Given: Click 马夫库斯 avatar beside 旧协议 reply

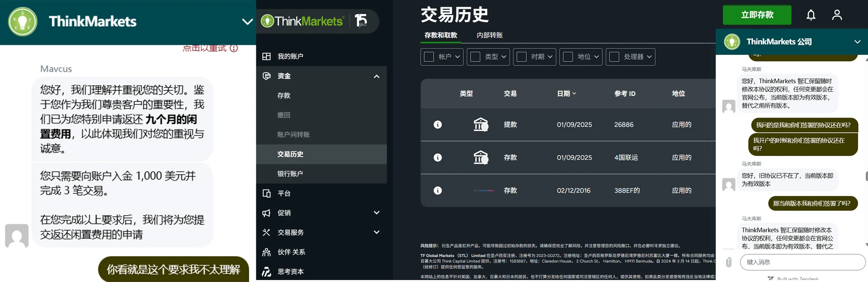Looking at the screenshot, I should [x=729, y=184].
